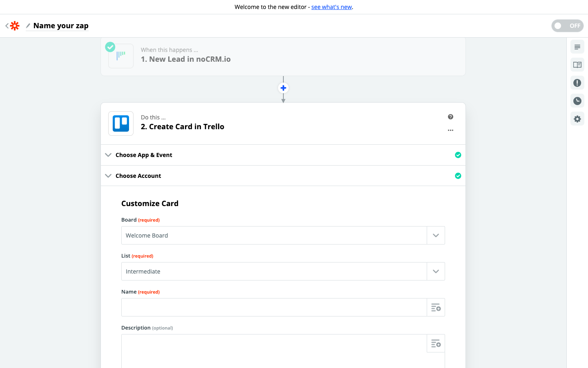
Task: Open the Zap notes panel in sidebar
Action: coord(577,47)
